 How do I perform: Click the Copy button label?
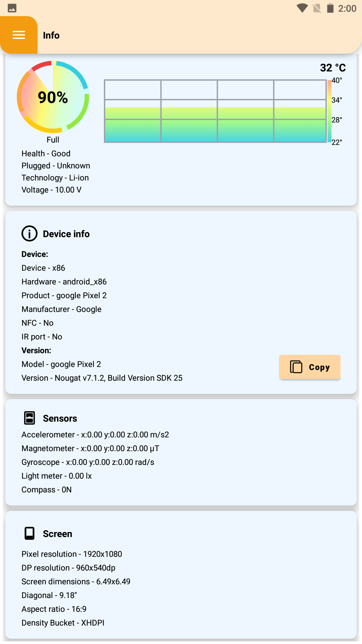pyautogui.click(x=319, y=367)
